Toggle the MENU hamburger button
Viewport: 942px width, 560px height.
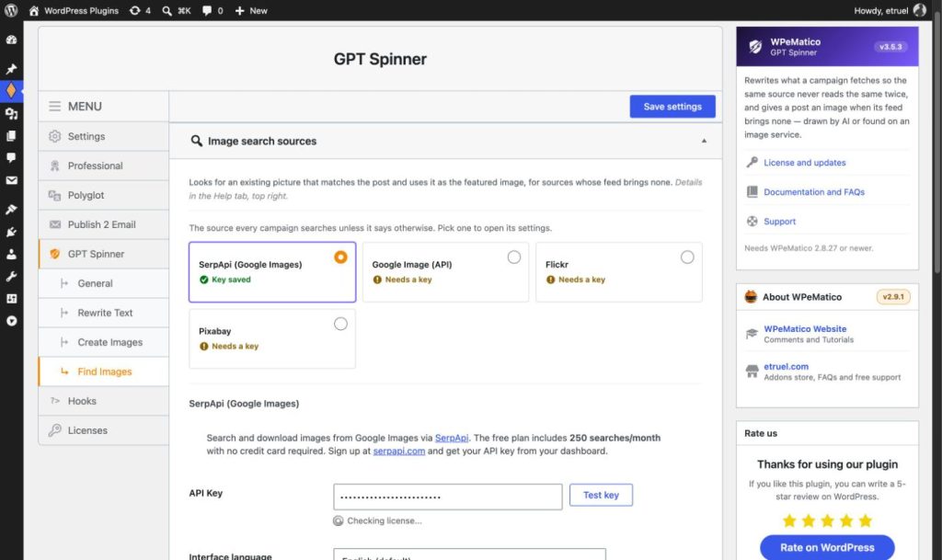pyautogui.click(x=54, y=107)
